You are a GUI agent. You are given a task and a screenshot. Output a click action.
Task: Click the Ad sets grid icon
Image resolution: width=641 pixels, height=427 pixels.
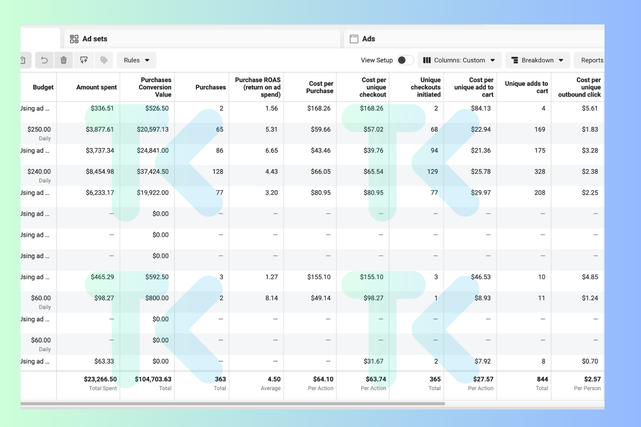pos(74,39)
